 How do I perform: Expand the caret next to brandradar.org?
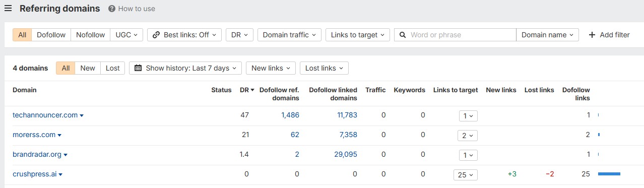pyautogui.click(x=66, y=155)
